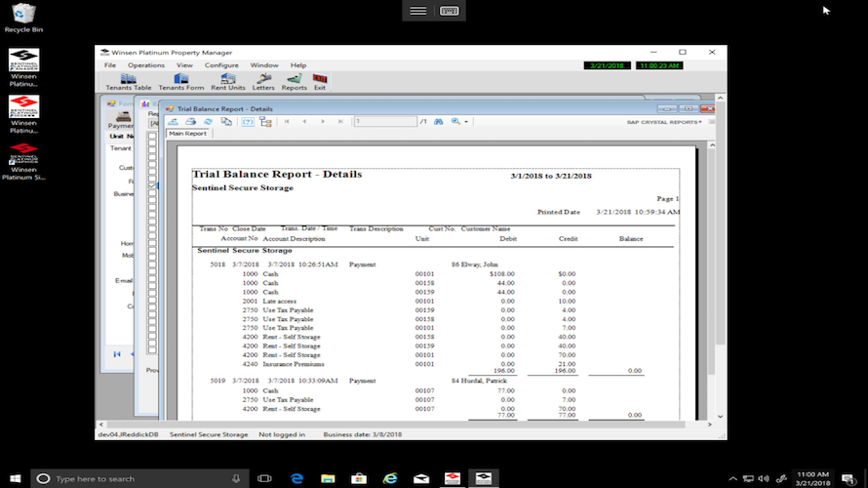The image size is (868, 488).
Task: Export the report using the first viewer icon
Action: (174, 121)
